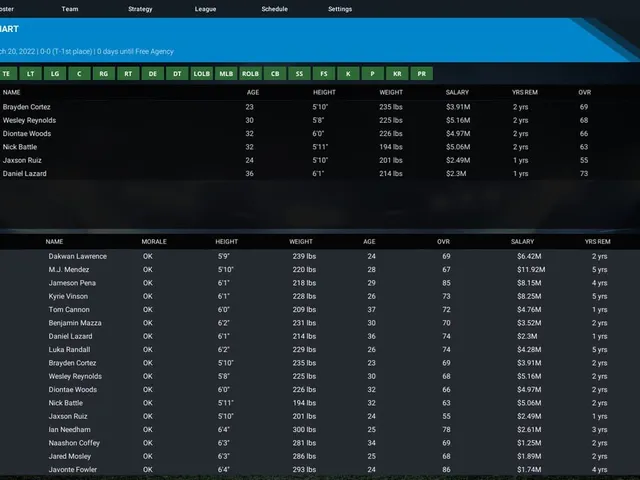Select Benjamin Mazza in the roster list
640x480 pixels.
[75, 323]
